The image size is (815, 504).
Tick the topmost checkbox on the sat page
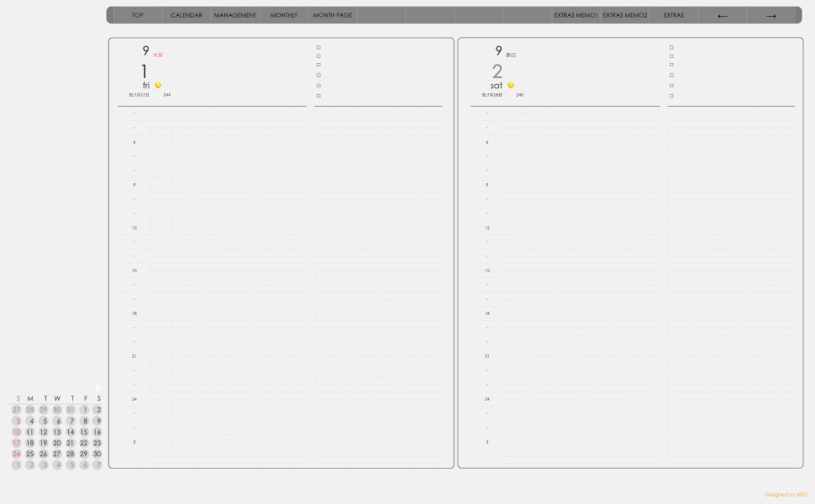pos(671,47)
